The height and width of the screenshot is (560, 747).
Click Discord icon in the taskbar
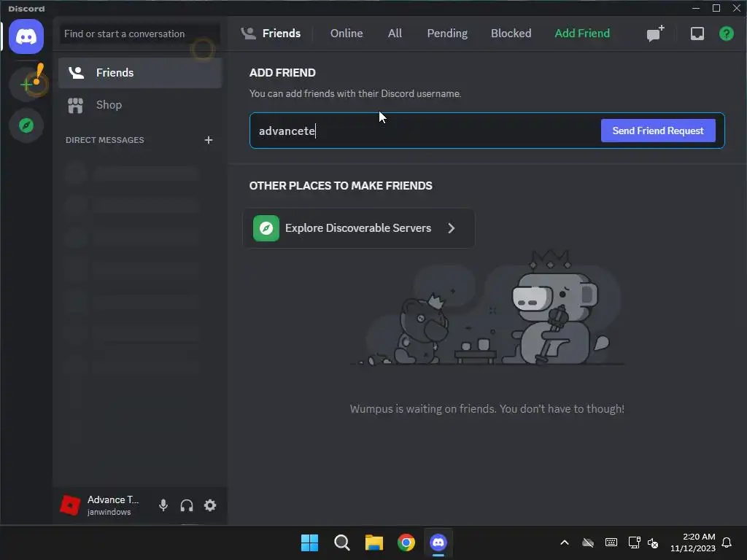click(x=438, y=542)
